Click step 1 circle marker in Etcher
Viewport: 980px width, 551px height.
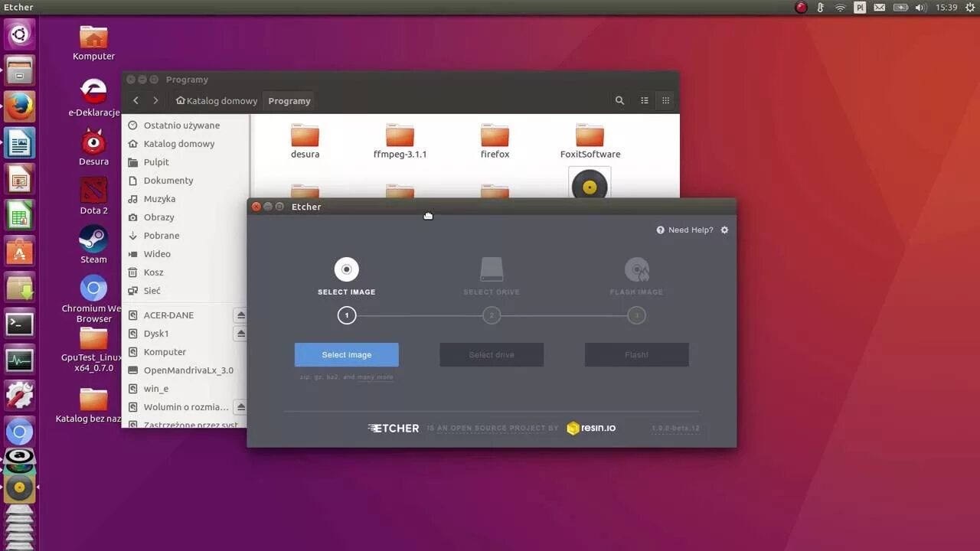(347, 315)
